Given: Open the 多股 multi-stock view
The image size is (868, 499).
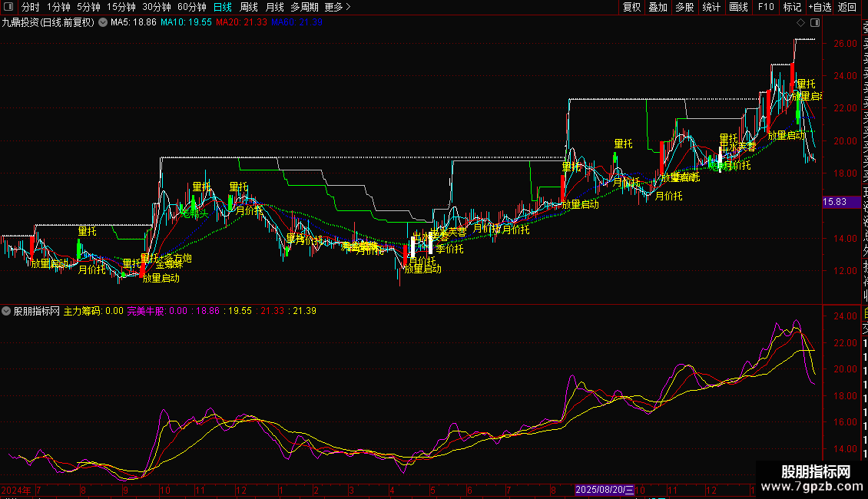Looking at the screenshot, I should coord(684,7).
